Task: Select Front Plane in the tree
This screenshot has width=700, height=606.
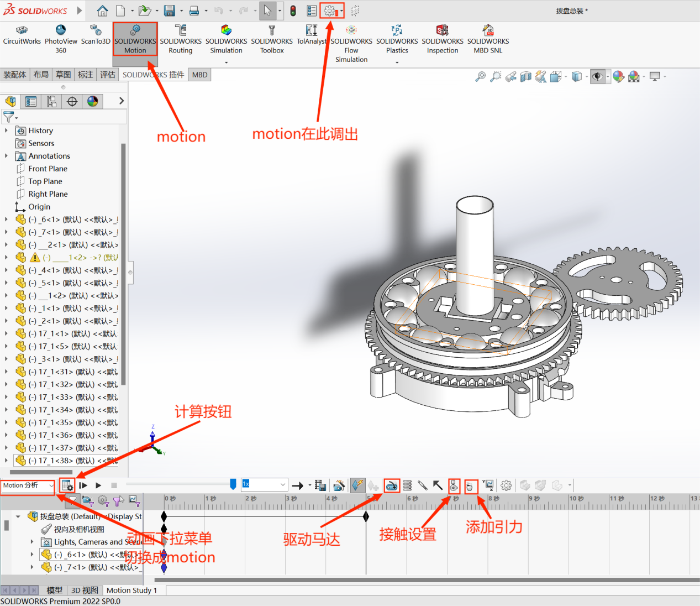Action: coord(48,169)
